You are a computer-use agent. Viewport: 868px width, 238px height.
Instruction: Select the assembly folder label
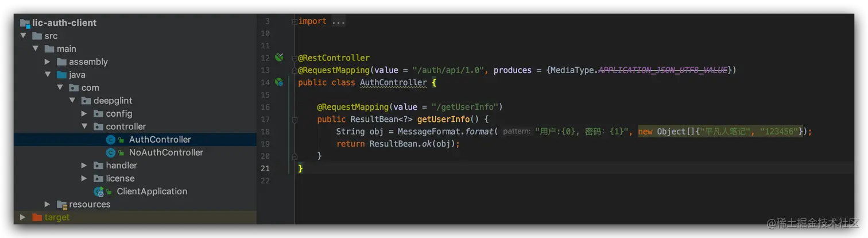88,62
